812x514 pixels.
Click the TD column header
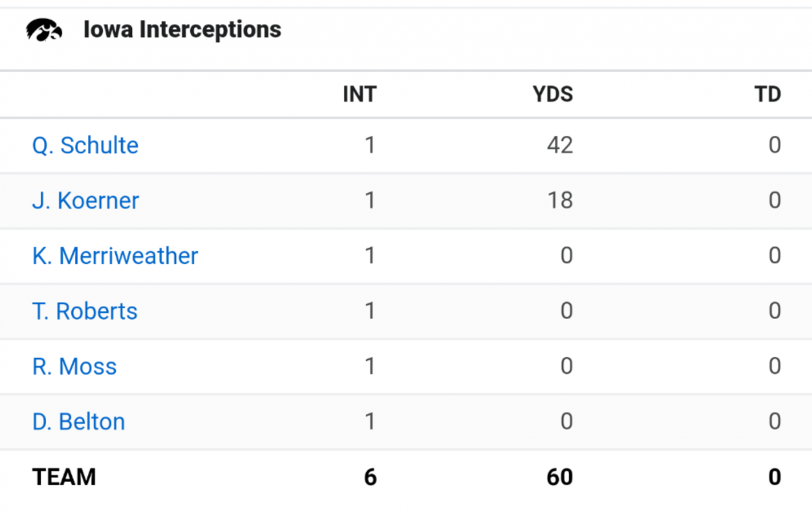click(x=768, y=94)
